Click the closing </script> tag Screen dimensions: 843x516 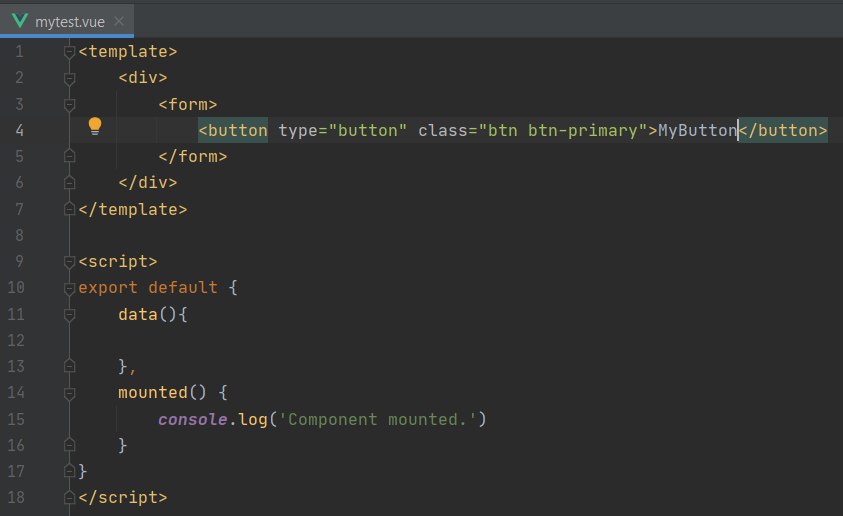point(123,498)
